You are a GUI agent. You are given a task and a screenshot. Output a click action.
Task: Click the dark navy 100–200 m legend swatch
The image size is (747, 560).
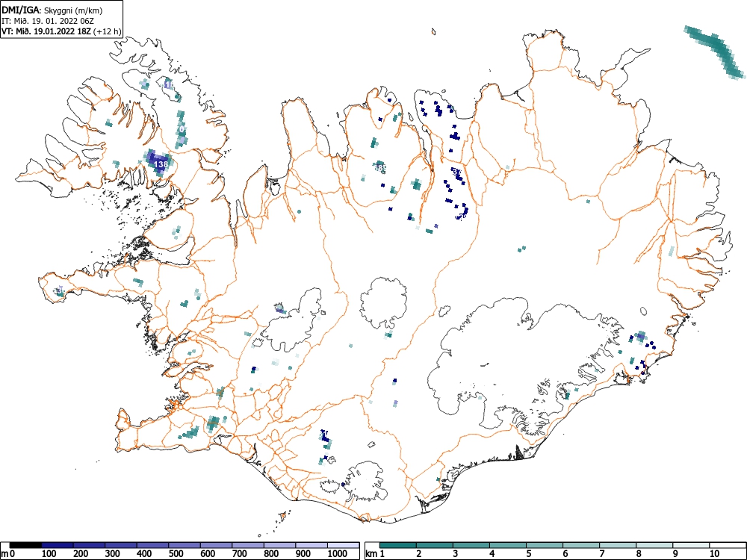[58, 545]
